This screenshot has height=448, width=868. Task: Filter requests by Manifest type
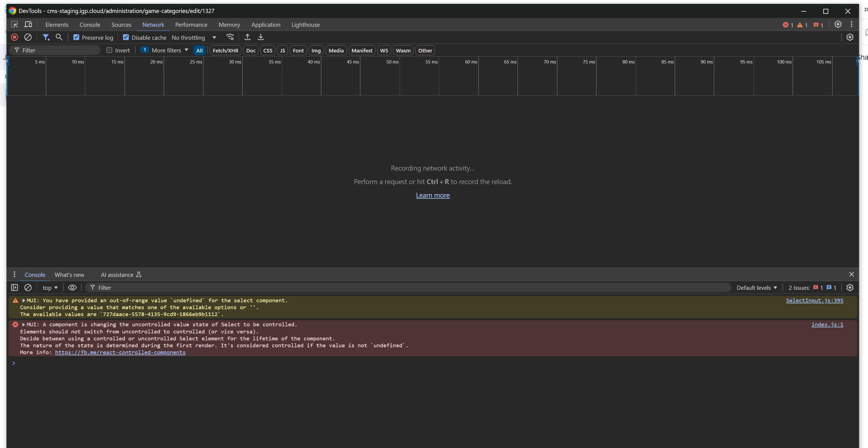tap(362, 50)
